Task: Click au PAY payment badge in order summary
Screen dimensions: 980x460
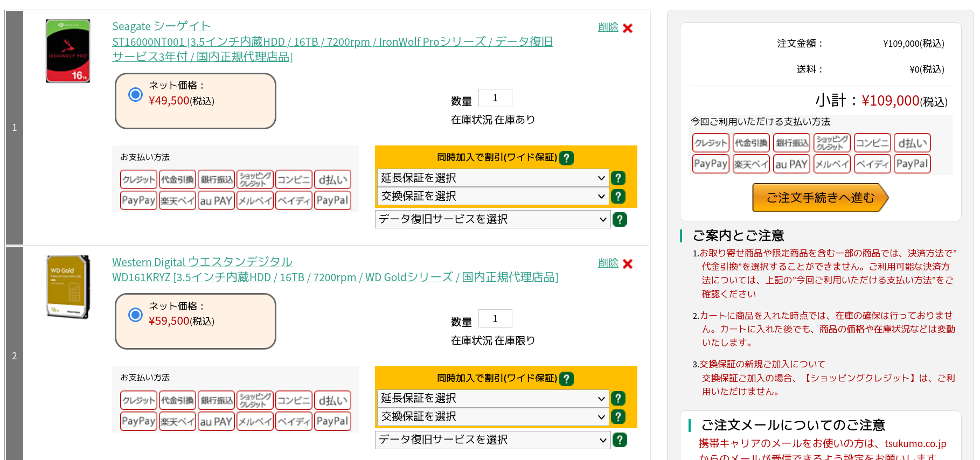Action: click(791, 164)
